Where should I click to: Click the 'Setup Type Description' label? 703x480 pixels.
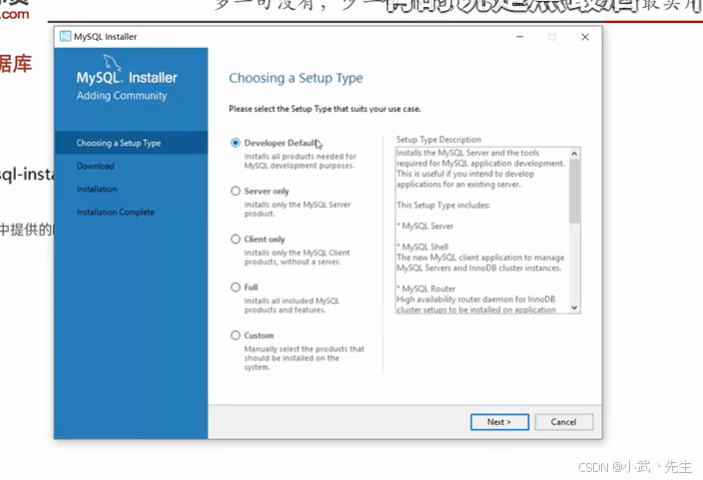tap(438, 139)
